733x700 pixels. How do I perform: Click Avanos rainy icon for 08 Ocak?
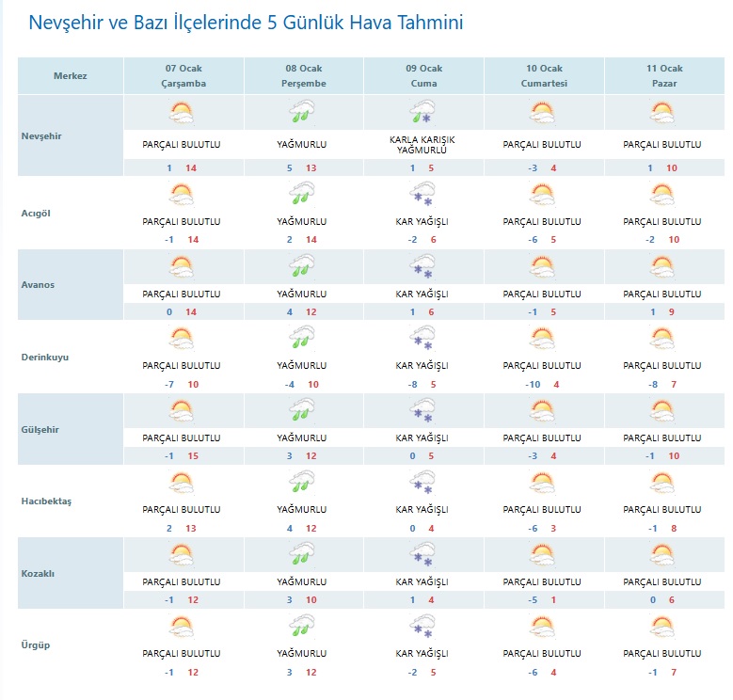pos(301,267)
